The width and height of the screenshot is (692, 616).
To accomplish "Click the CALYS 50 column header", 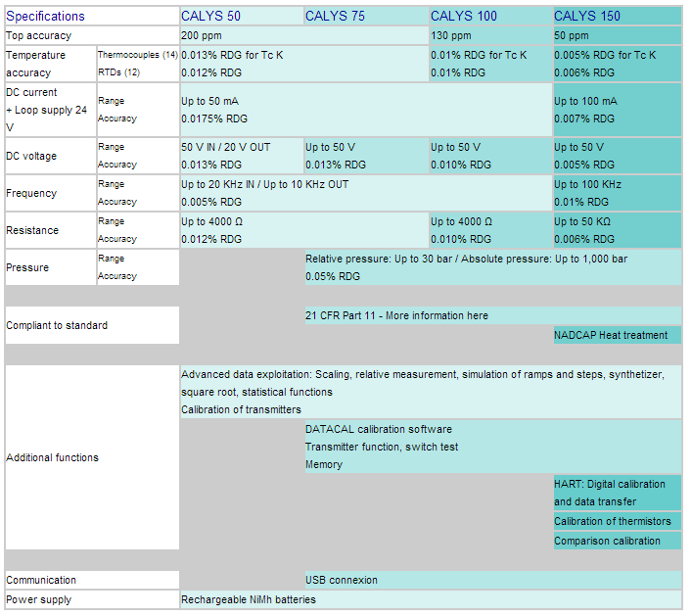I will click(210, 16).
